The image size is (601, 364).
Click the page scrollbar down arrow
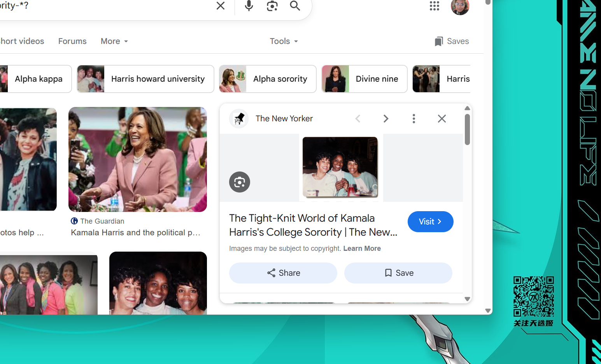pyautogui.click(x=488, y=311)
